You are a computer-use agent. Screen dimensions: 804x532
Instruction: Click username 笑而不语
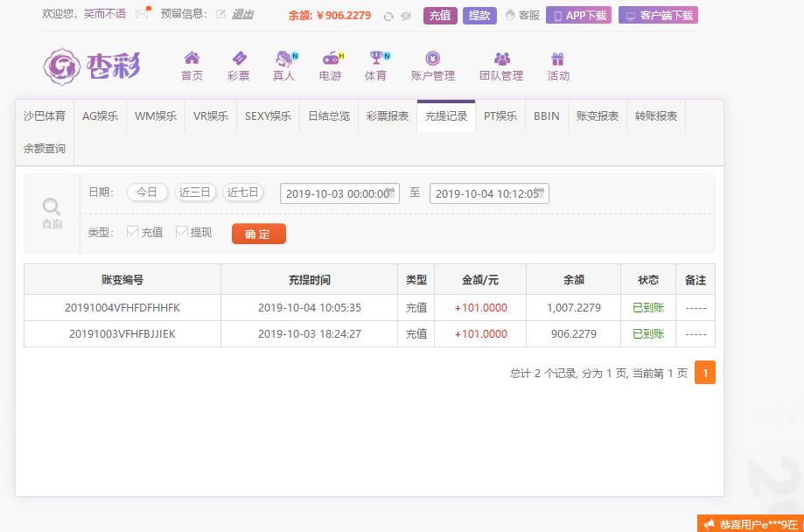(105, 14)
